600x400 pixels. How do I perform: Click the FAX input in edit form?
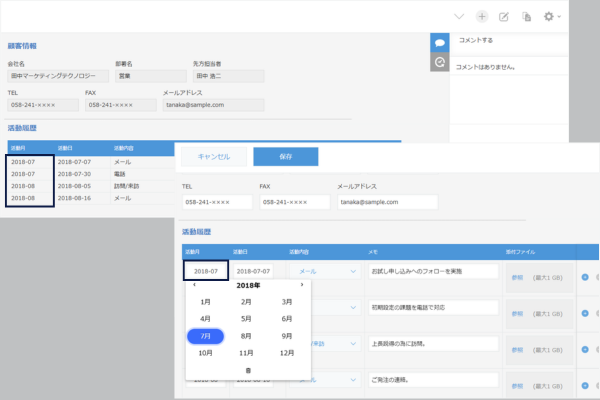pos(295,202)
